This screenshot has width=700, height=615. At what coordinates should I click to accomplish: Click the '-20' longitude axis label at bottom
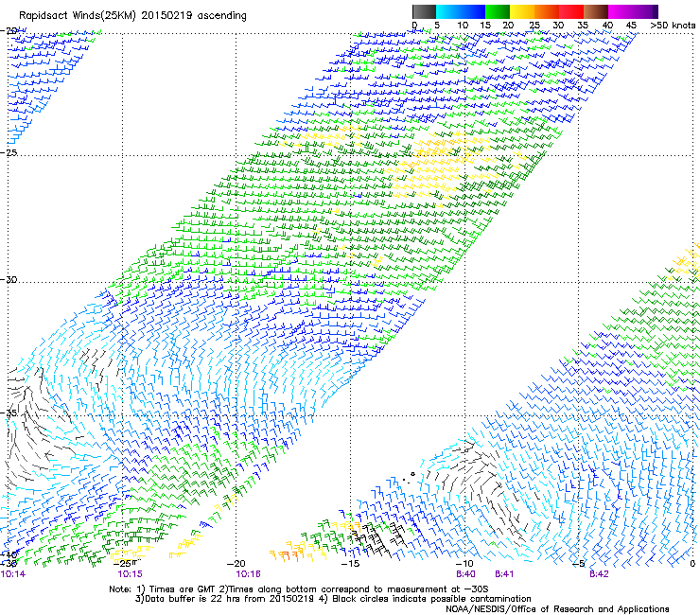click(236, 564)
